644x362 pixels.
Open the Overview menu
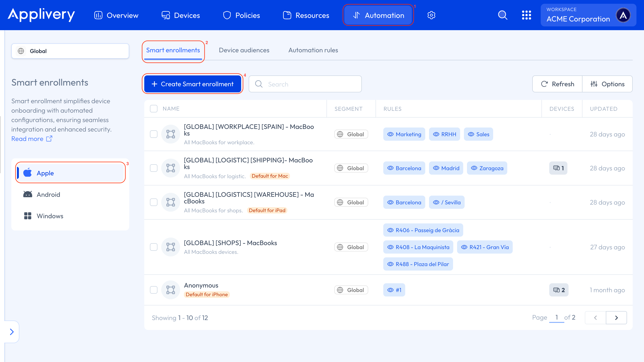(116, 15)
